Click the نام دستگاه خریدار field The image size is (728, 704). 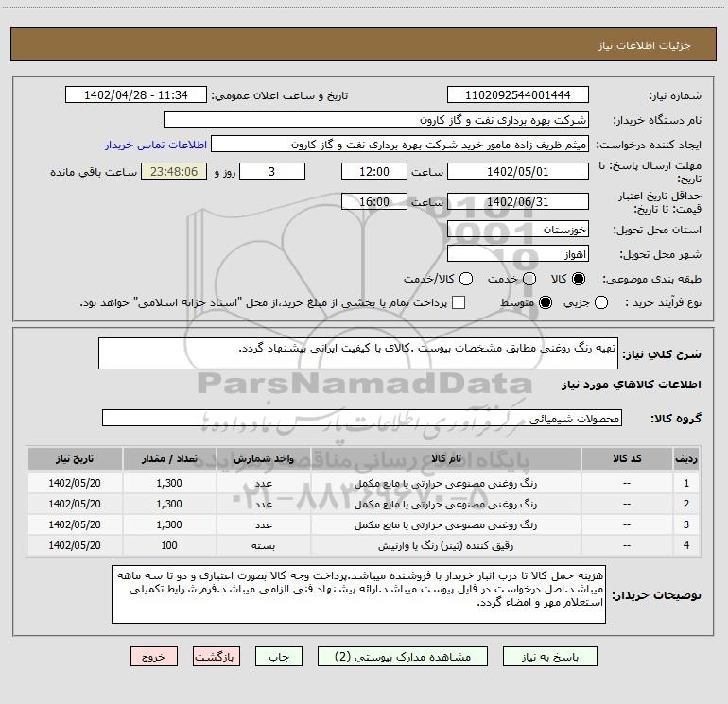[x=376, y=119]
